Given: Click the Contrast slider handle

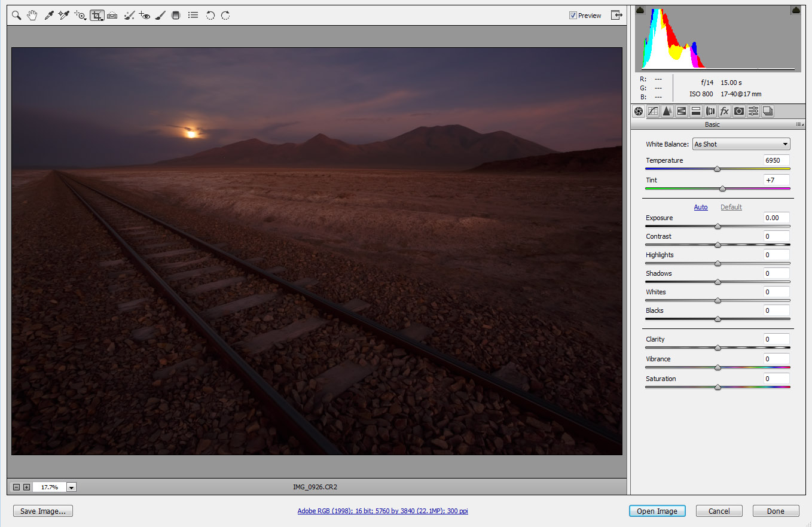Looking at the screenshot, I should coord(718,245).
